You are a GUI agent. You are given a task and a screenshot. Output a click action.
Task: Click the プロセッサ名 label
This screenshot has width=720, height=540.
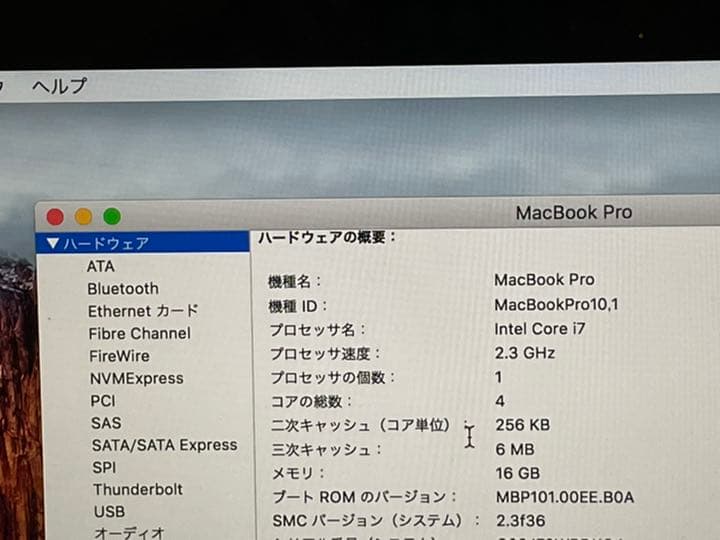[317, 330]
